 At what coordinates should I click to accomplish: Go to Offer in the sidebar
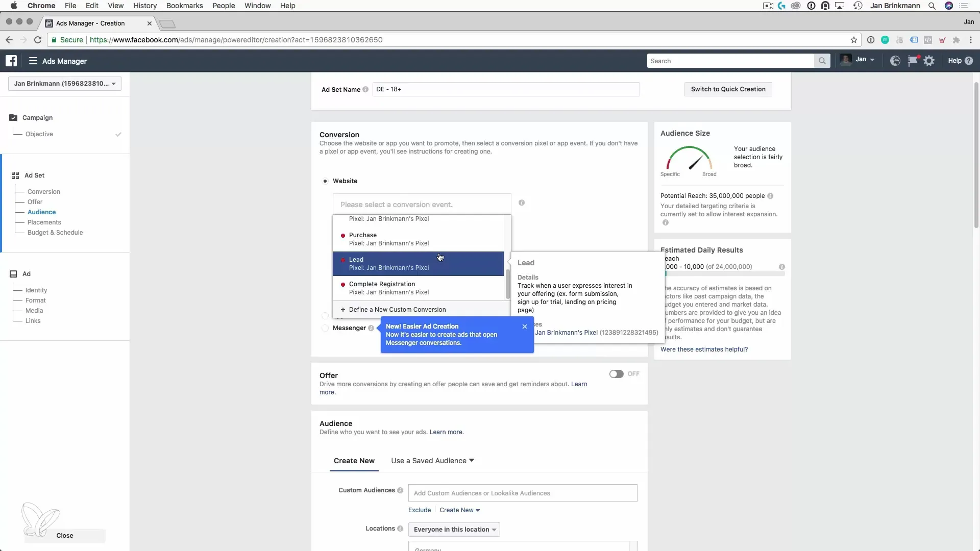[35, 202]
